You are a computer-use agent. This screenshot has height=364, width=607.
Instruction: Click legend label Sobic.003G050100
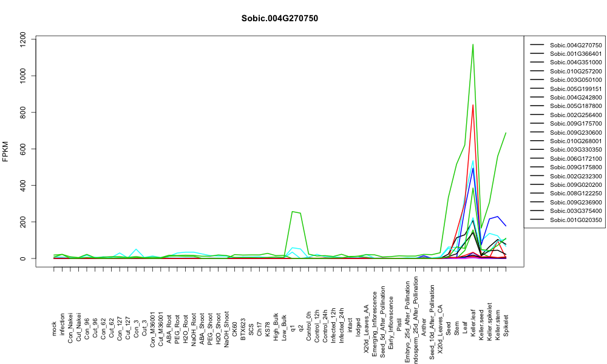pyautogui.click(x=575, y=79)
